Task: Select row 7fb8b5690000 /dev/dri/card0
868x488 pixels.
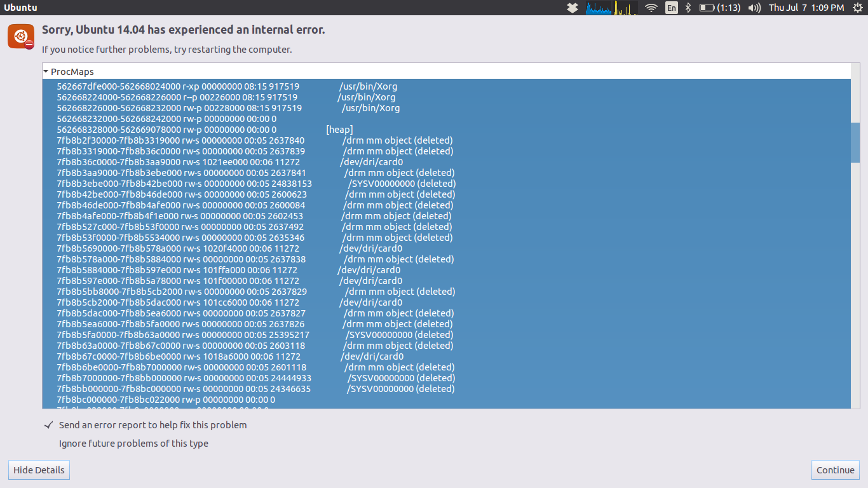Action: (446, 248)
